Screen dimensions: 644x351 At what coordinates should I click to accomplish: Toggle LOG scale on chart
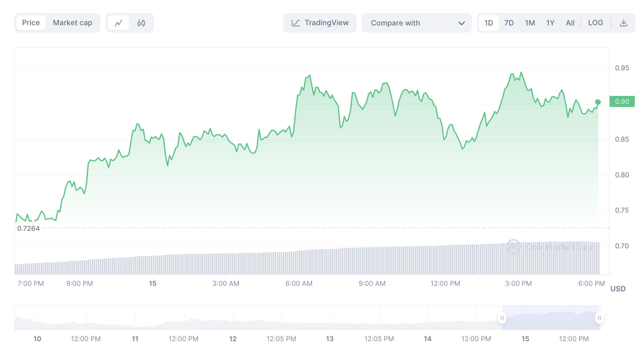[x=595, y=23]
